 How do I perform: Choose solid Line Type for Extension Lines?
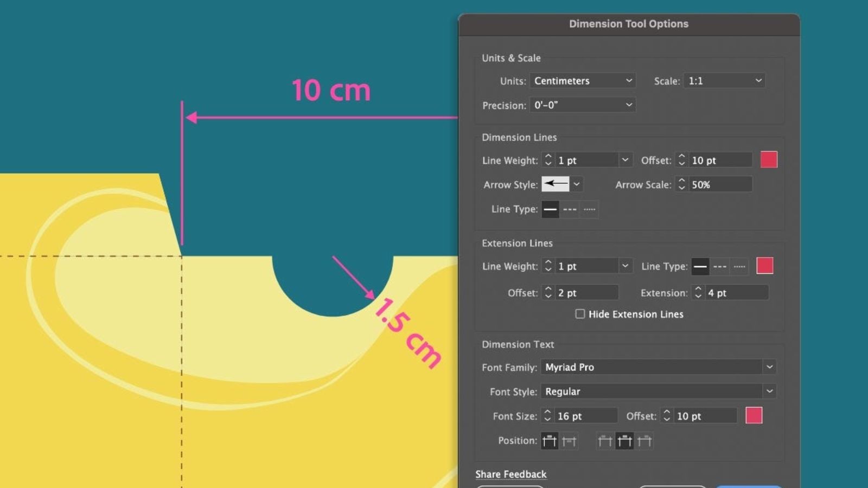point(700,266)
